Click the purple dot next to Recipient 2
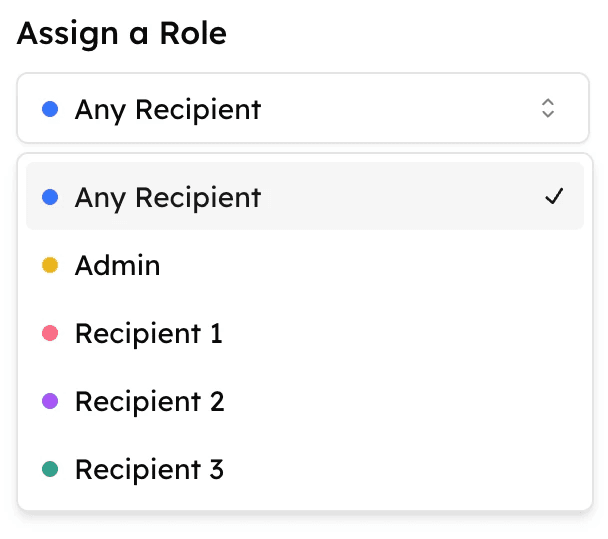 click(x=50, y=401)
